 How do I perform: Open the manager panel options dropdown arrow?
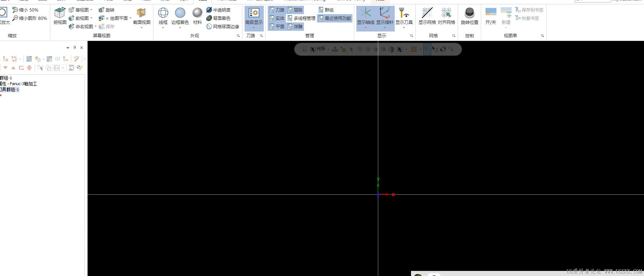click(68, 48)
